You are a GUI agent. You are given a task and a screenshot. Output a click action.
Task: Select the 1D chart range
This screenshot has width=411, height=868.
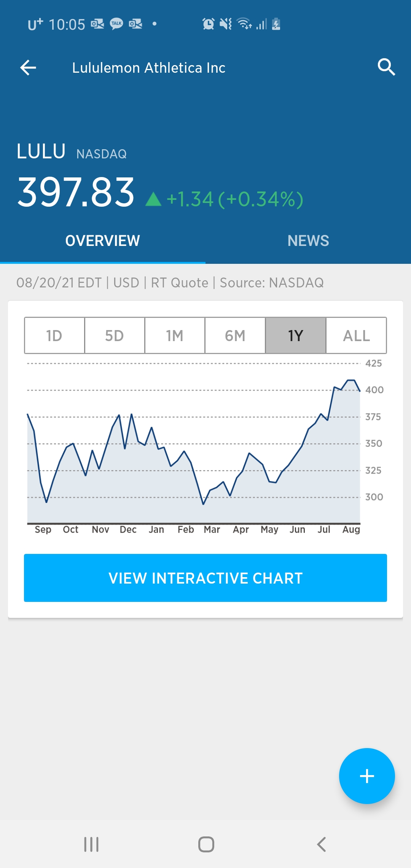tap(54, 335)
